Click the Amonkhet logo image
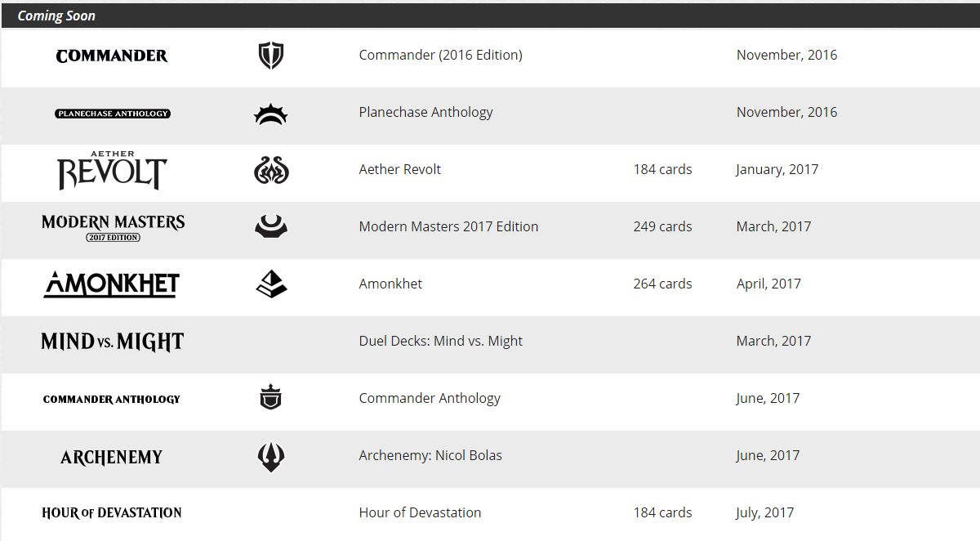The image size is (980, 541). click(x=112, y=284)
